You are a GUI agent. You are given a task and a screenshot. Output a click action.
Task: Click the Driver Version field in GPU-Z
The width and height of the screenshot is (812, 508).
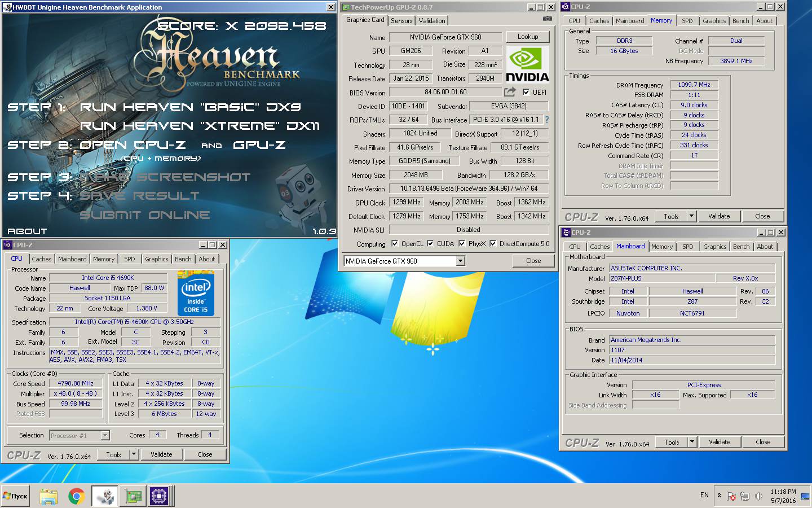[x=469, y=189]
